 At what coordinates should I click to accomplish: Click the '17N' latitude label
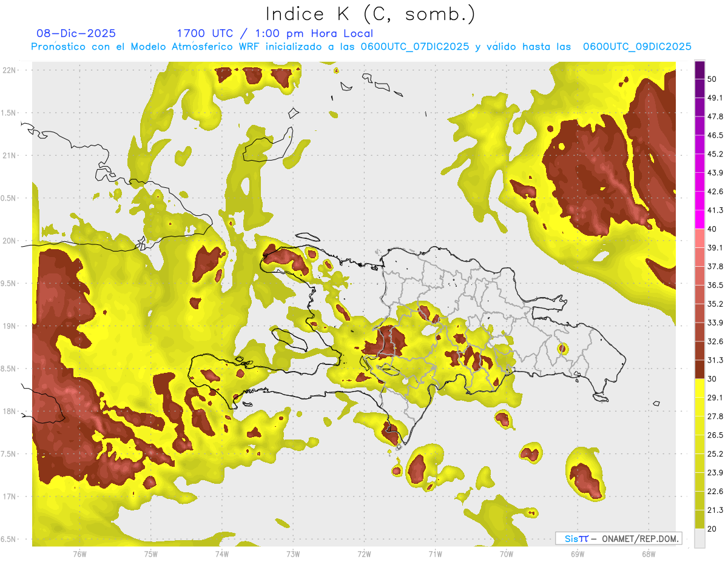coord(10,497)
